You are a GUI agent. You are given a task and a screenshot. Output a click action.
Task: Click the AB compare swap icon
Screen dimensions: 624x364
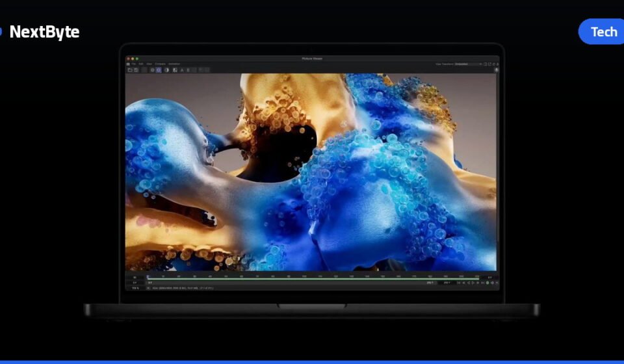(x=175, y=70)
